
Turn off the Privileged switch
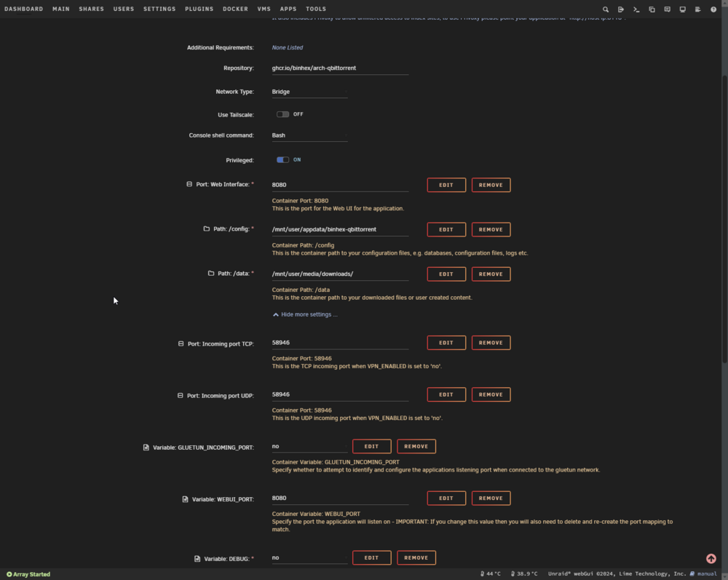tap(282, 159)
